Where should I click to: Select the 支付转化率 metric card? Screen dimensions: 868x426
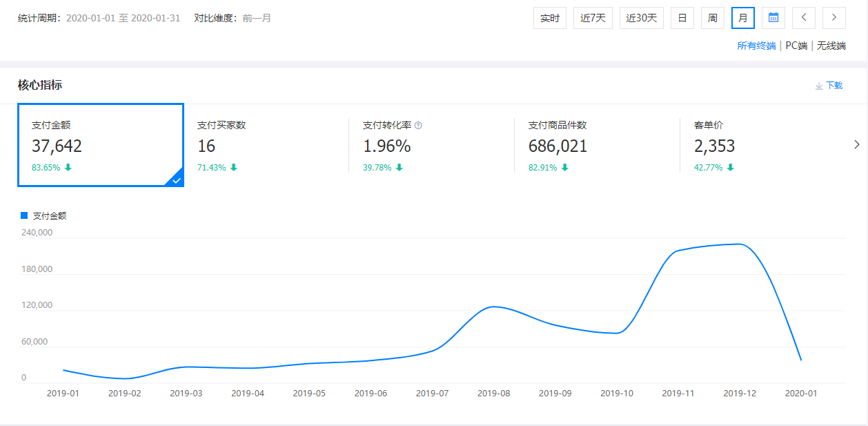(x=431, y=145)
